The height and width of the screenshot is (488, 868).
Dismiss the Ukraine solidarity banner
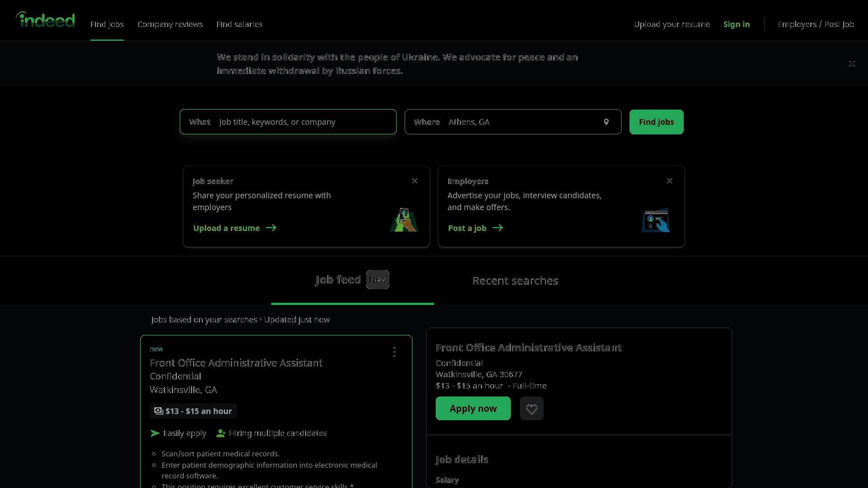852,64
